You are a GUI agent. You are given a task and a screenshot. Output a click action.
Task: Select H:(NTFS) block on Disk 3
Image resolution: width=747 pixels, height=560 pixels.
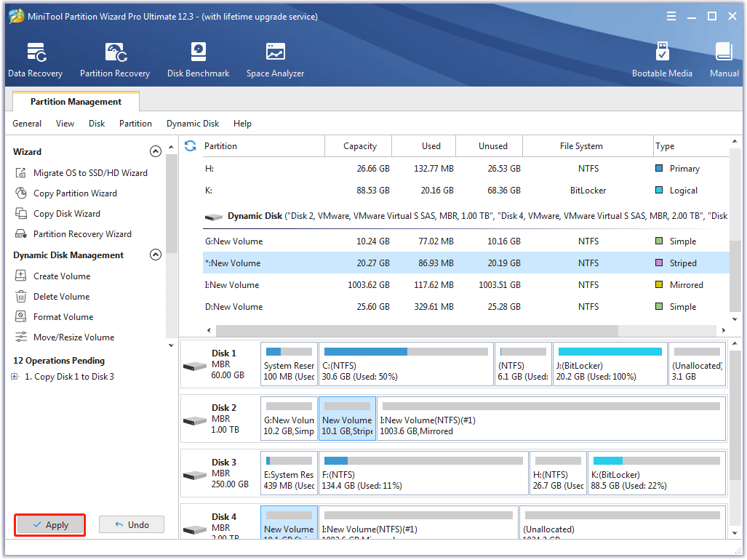coord(558,473)
